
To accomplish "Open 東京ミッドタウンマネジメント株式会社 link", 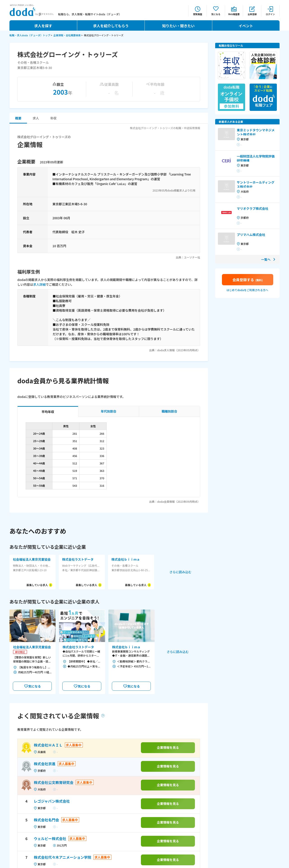I will tap(255, 132).
